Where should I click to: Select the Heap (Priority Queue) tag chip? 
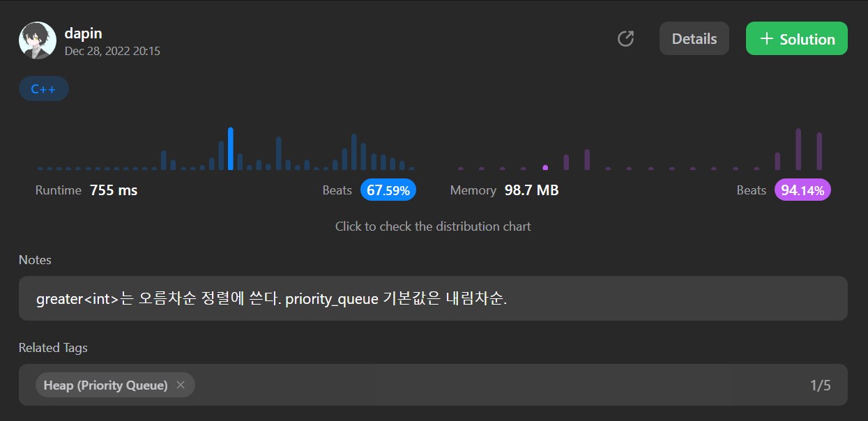105,385
